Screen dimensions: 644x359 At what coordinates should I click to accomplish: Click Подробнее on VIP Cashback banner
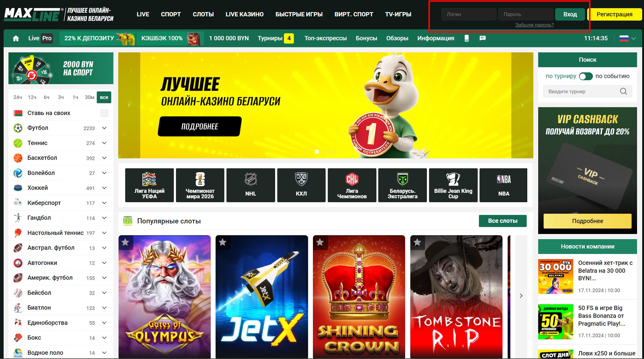click(x=587, y=221)
